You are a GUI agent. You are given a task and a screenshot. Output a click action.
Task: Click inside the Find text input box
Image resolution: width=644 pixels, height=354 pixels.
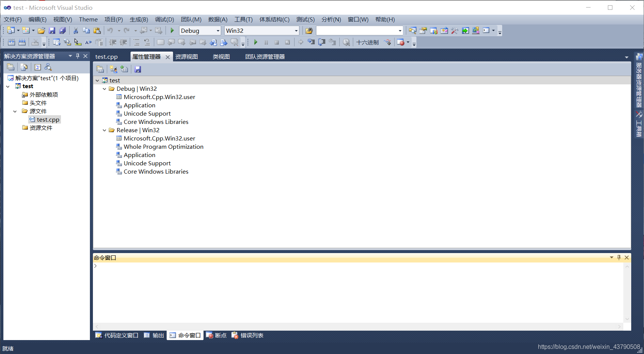tap(357, 31)
